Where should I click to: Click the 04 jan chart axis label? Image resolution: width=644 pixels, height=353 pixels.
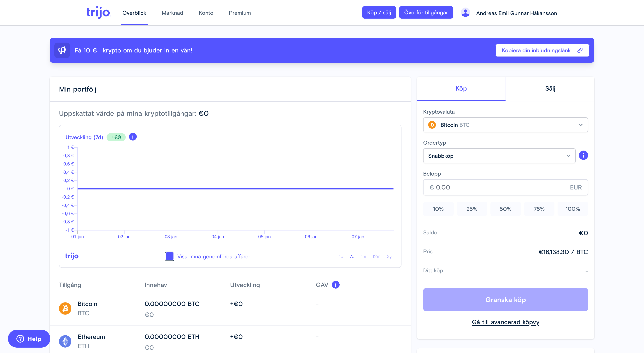218,237
